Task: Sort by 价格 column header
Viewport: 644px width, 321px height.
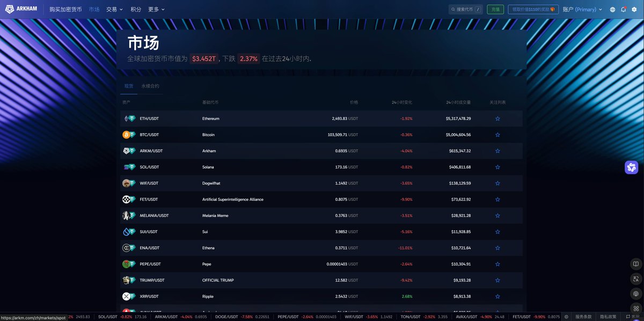Action: pos(354,102)
